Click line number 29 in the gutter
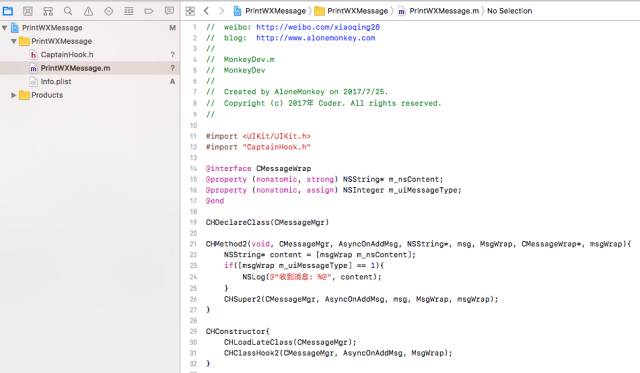Image resolution: width=640 pixels, height=373 pixels. click(x=193, y=331)
